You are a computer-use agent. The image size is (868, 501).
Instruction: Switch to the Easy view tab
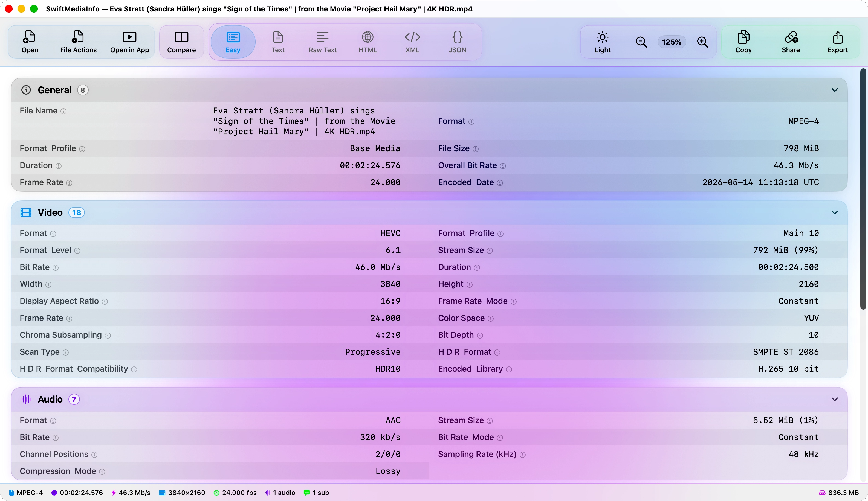pyautogui.click(x=233, y=42)
